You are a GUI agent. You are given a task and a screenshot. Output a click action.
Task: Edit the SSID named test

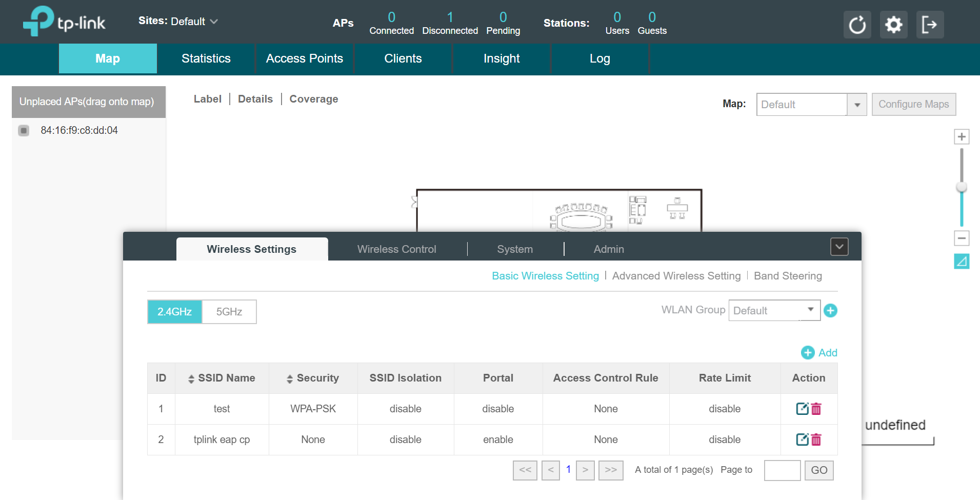(x=803, y=409)
